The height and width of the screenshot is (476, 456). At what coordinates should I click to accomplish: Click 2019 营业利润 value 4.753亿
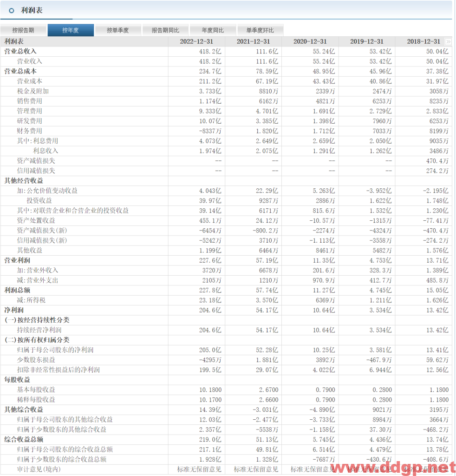click(380, 260)
